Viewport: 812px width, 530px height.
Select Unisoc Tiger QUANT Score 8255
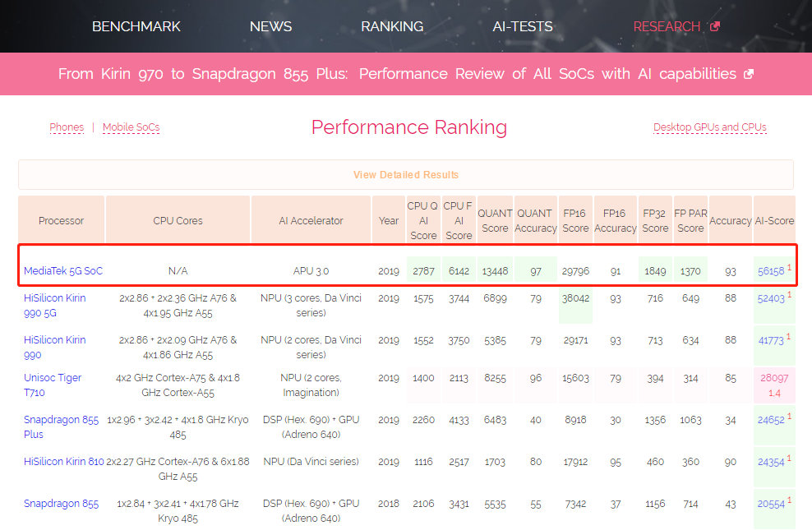click(x=495, y=378)
